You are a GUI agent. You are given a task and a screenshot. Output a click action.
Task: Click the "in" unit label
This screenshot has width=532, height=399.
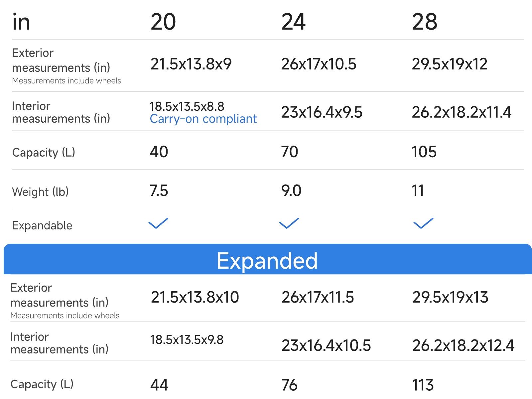coord(21,22)
